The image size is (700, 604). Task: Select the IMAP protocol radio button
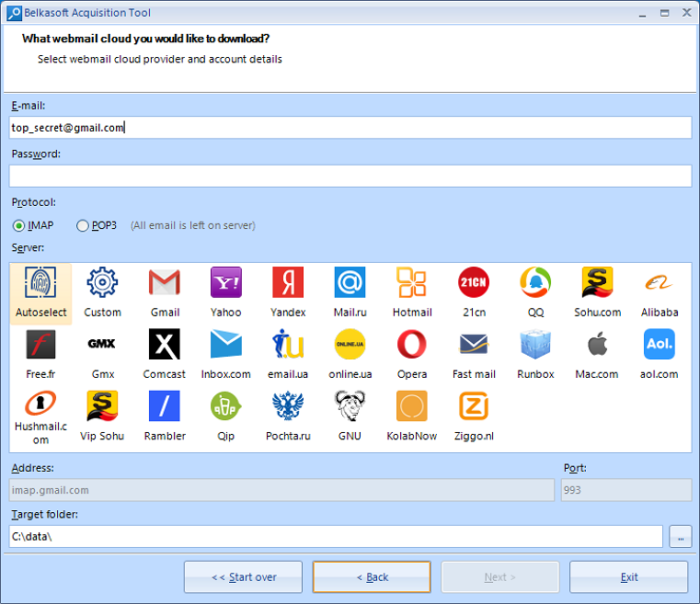18,226
